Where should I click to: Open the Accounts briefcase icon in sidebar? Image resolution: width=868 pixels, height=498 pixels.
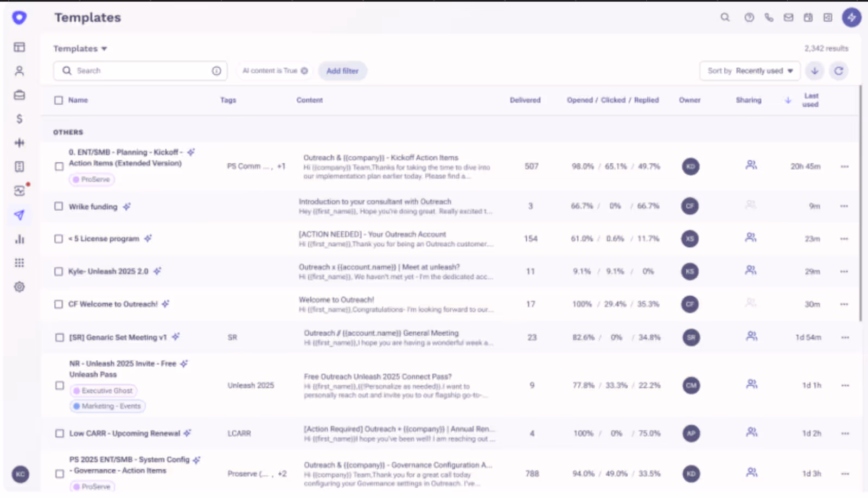20,95
